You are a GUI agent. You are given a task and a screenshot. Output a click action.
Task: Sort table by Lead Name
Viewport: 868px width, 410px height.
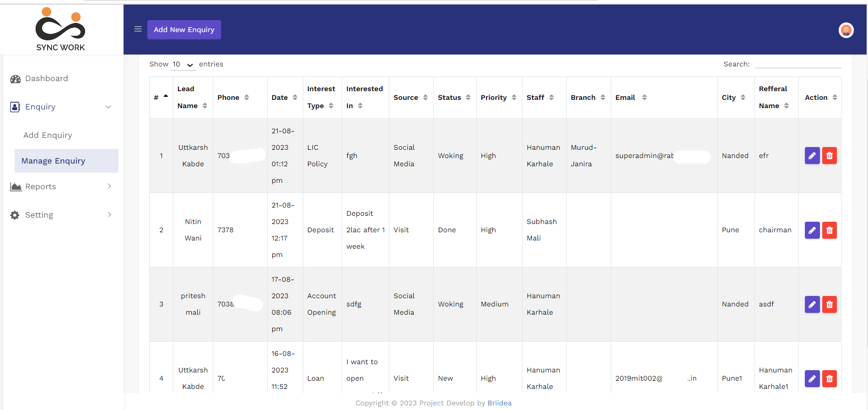[193, 97]
